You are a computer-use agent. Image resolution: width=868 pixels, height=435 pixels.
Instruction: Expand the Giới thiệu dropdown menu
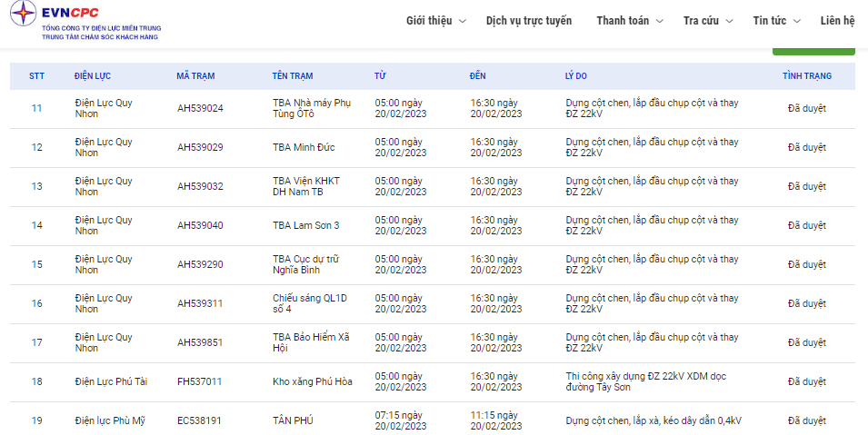436,21
